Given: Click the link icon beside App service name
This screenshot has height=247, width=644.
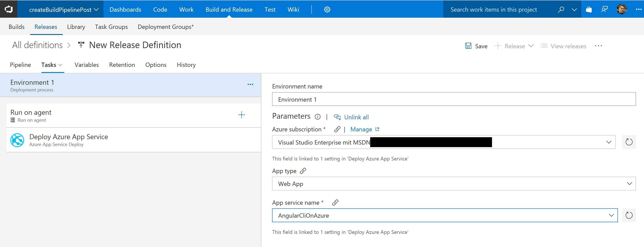Looking at the screenshot, I should pos(335,203).
